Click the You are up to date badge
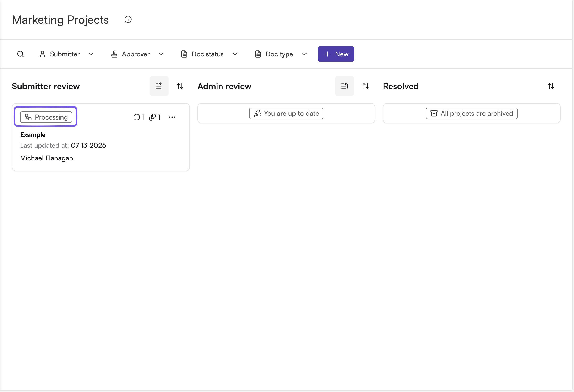Viewport: 574px width, 392px height. tap(286, 113)
